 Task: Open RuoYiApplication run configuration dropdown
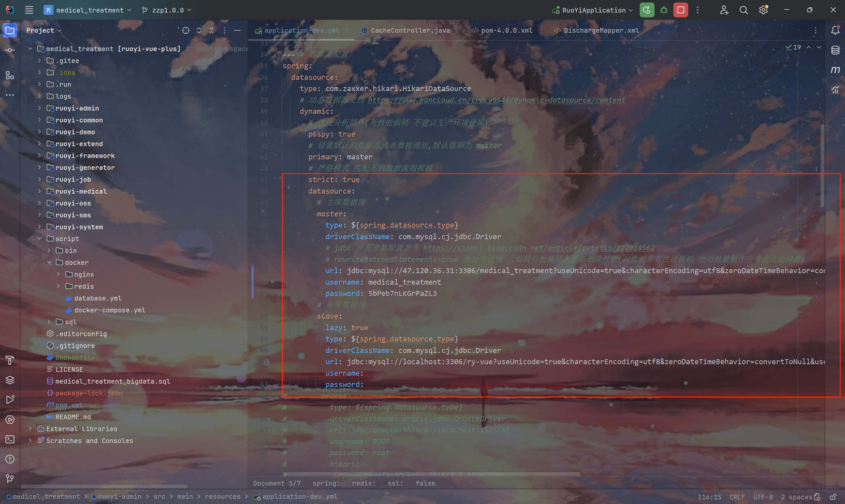(x=593, y=10)
